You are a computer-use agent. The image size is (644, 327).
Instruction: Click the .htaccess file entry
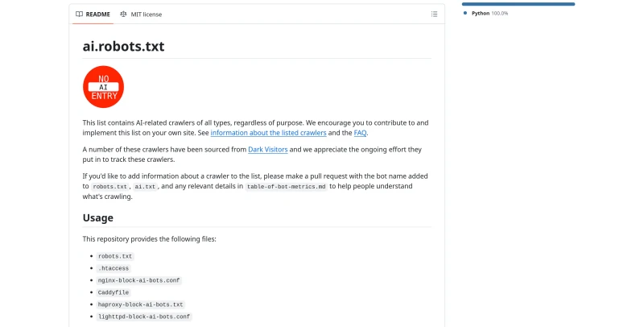[x=114, y=267]
